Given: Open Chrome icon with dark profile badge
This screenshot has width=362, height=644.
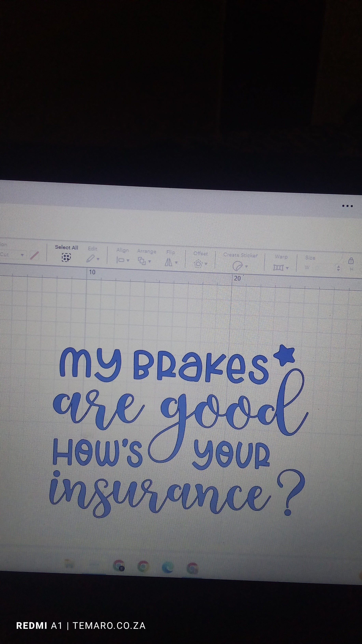Looking at the screenshot, I should pyautogui.click(x=119, y=565).
